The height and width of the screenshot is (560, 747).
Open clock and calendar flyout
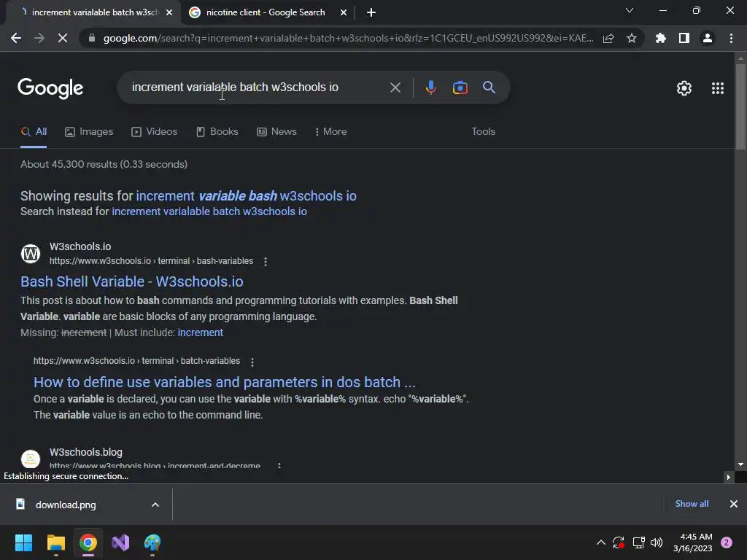pos(693,542)
